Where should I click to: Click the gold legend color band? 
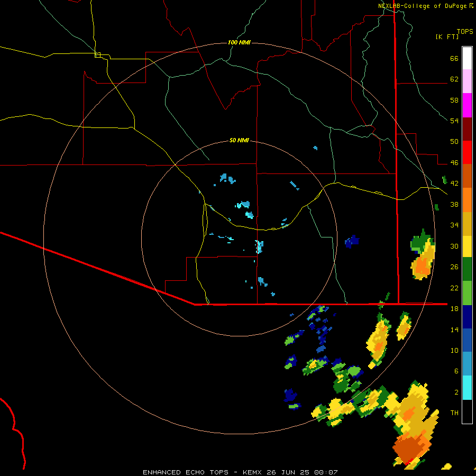pyautogui.click(x=467, y=224)
